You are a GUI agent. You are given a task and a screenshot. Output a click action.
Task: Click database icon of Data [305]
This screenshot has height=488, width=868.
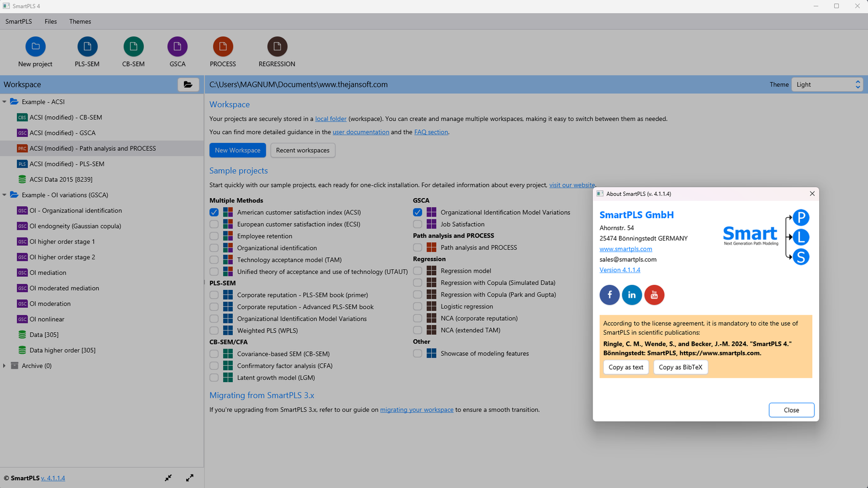click(x=22, y=335)
